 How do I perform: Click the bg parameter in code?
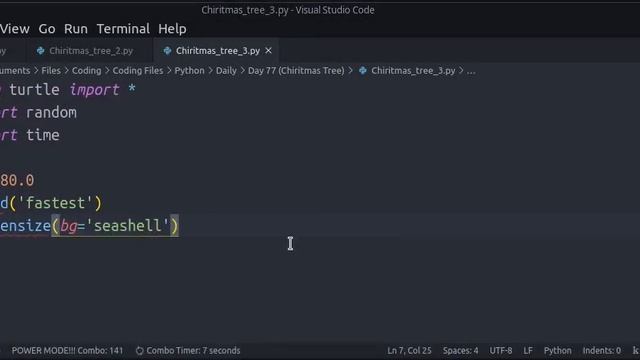69,226
